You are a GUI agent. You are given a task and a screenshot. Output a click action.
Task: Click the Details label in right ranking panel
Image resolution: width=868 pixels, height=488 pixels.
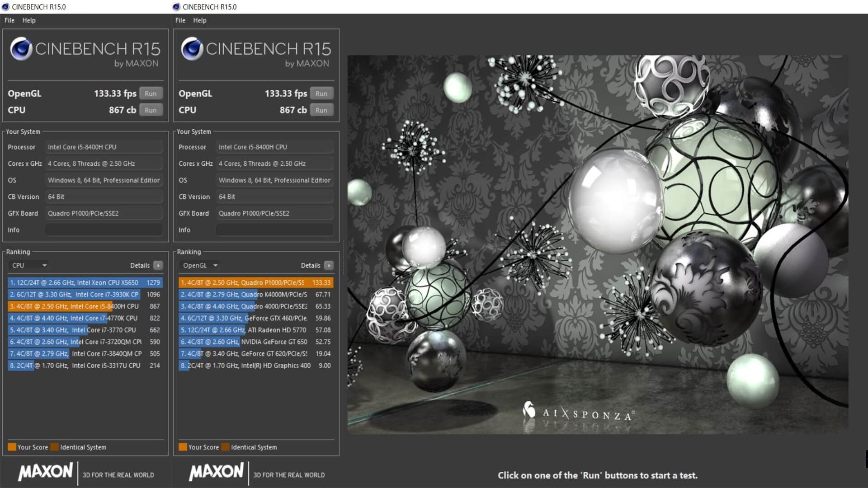pyautogui.click(x=311, y=265)
